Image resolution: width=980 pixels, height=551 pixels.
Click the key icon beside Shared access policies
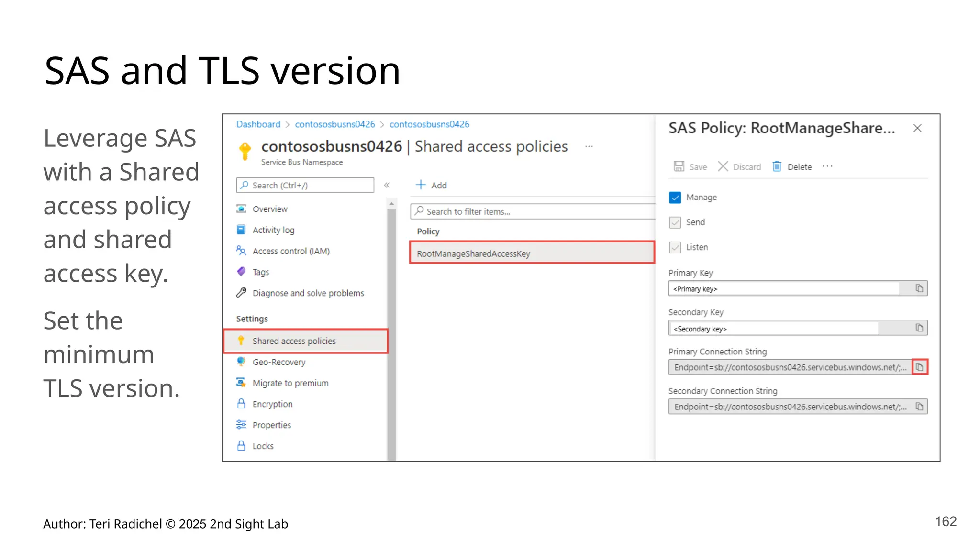[242, 341]
